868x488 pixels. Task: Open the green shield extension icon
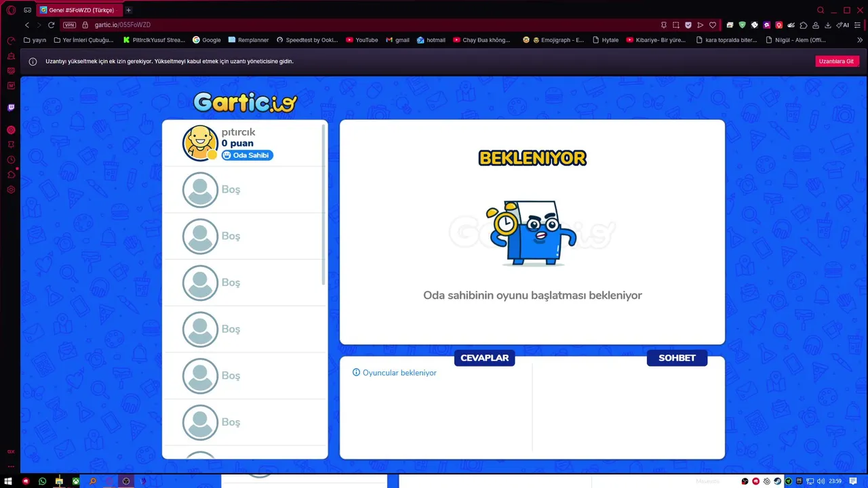742,25
